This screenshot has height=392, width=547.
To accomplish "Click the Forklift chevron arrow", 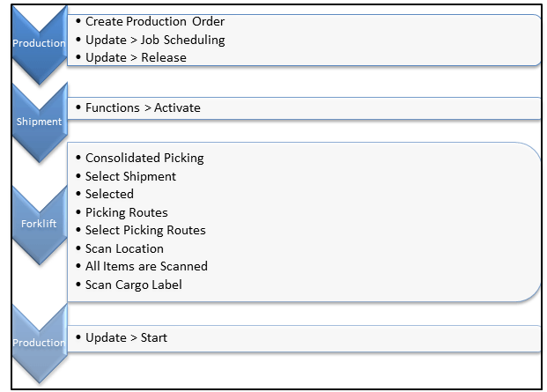I will pyautogui.click(x=38, y=224).
